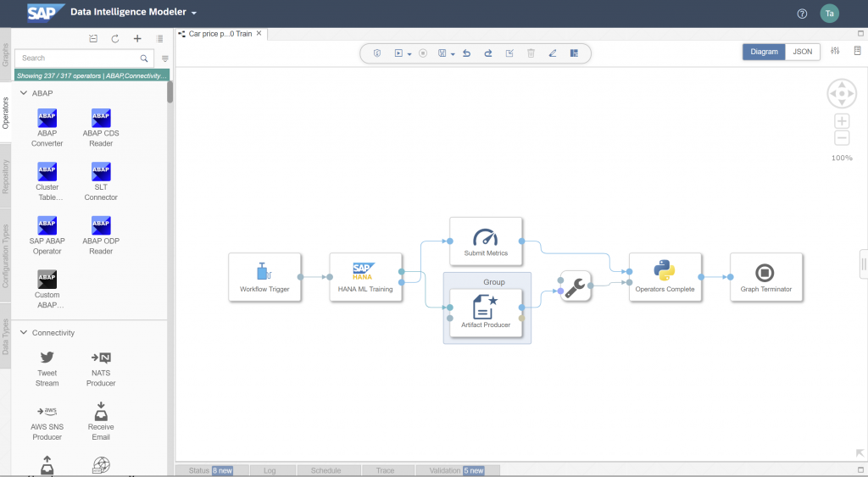
Task: Switch to Diagram view
Action: click(764, 52)
